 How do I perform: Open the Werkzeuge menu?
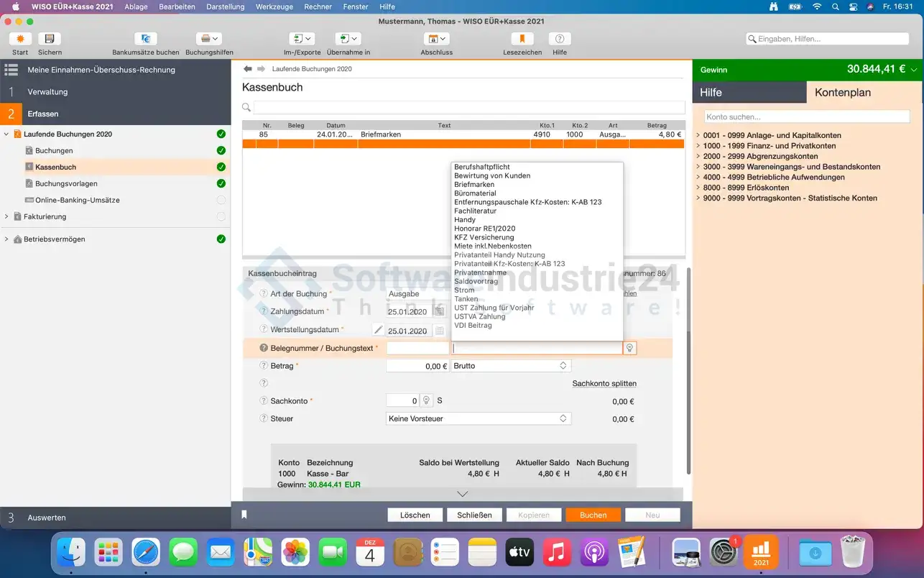coord(274,6)
